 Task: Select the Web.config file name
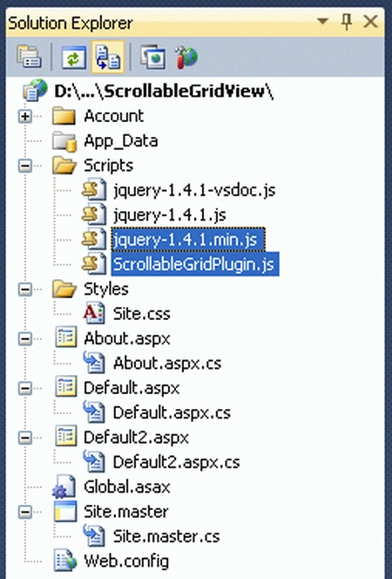pyautogui.click(x=126, y=562)
